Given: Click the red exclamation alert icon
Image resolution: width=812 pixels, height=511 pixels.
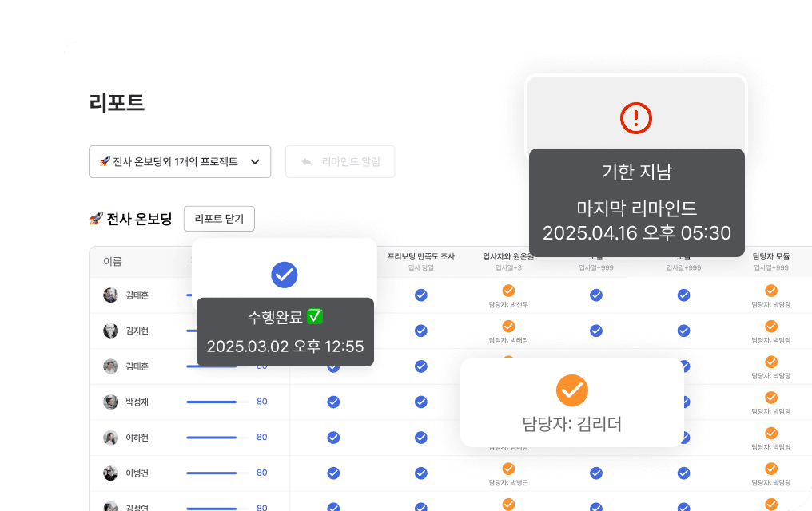Looking at the screenshot, I should [x=636, y=118].
